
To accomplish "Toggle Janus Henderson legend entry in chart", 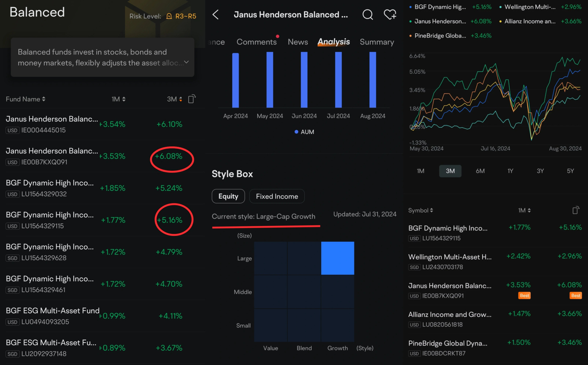I will click(x=450, y=21).
